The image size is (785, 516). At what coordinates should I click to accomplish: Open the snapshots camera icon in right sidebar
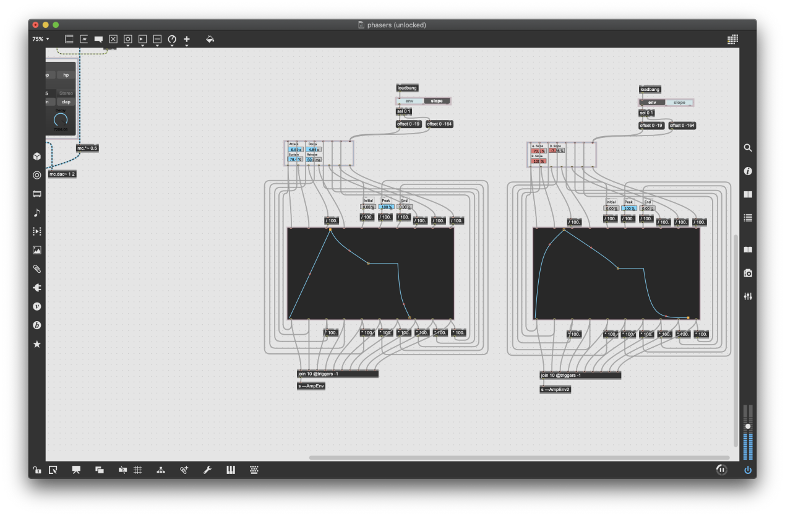coord(747,273)
